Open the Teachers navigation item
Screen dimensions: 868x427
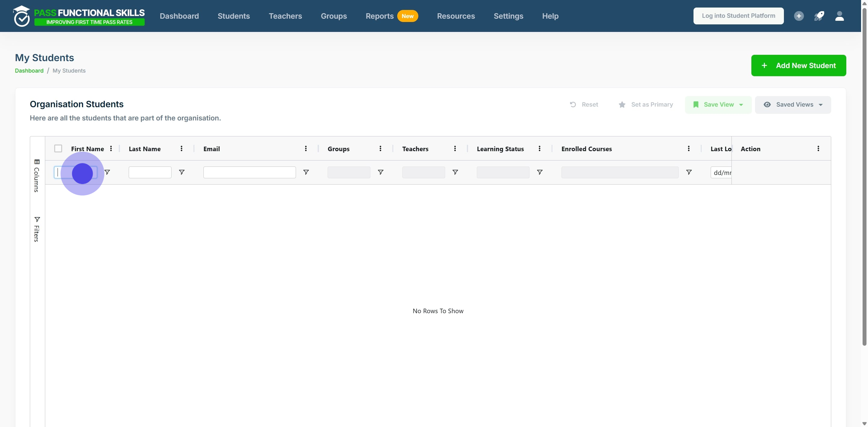pyautogui.click(x=285, y=16)
